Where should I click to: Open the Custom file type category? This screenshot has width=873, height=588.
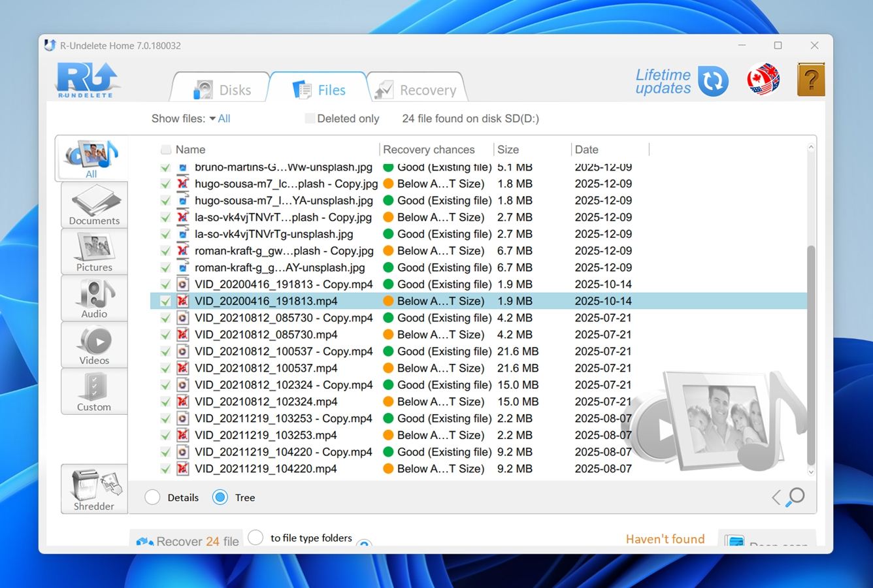pos(93,391)
